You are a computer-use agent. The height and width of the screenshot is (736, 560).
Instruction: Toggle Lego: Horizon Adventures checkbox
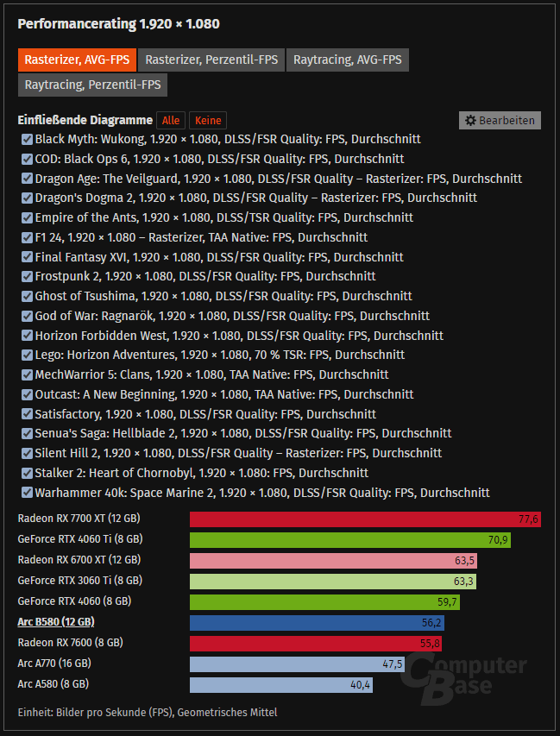click(x=27, y=355)
